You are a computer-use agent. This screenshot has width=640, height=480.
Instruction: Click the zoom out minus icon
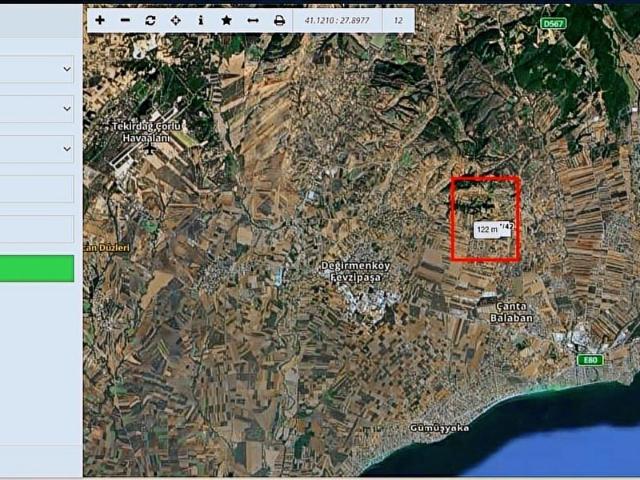(125, 20)
